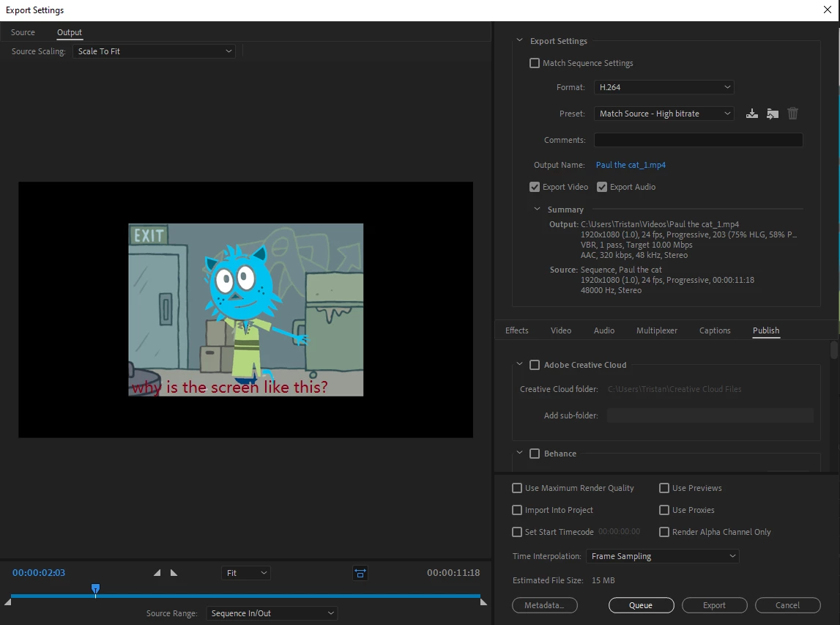The height and width of the screenshot is (625, 840).
Task: Click the Cancel button
Action: [787, 605]
